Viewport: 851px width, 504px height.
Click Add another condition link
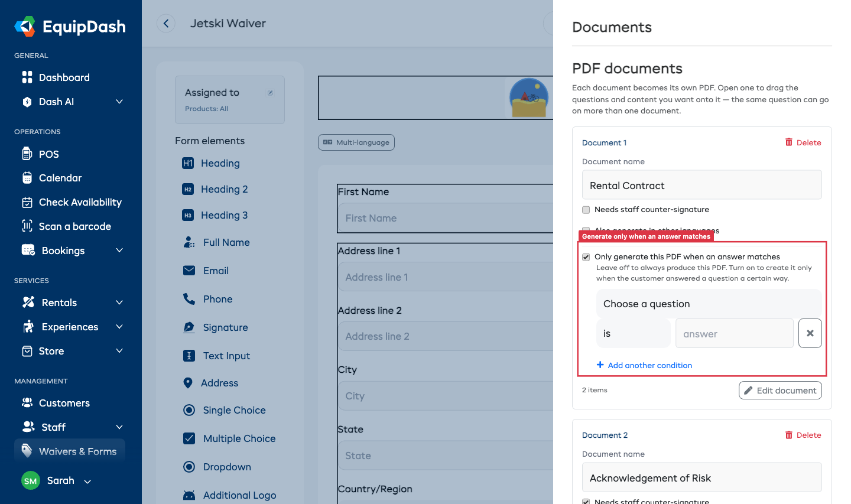644,365
